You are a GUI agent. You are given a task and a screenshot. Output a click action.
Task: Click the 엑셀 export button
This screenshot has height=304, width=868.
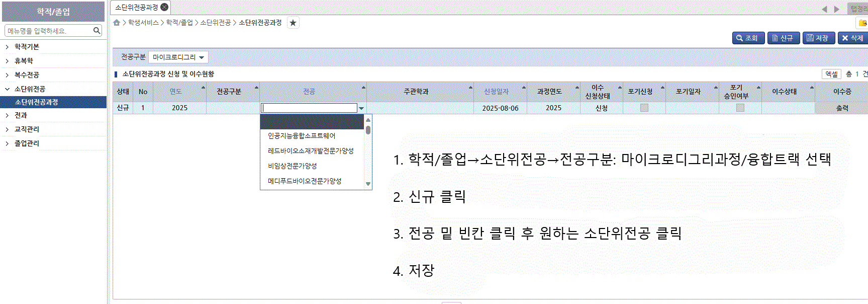(831, 74)
